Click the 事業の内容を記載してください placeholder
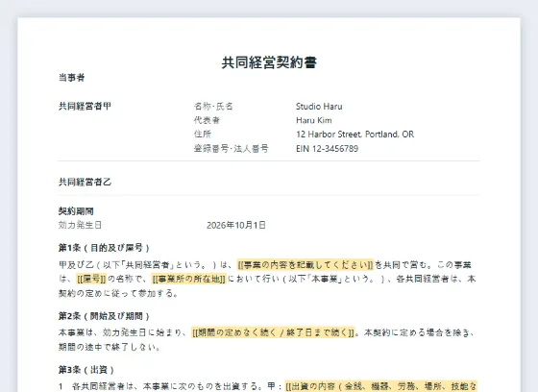538x392 pixels. point(306,264)
